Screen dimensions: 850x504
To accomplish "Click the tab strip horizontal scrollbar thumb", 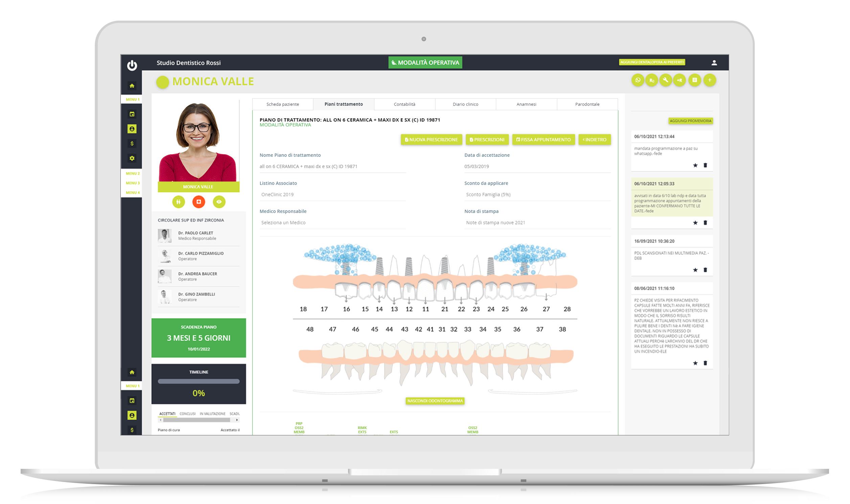I will pos(196,420).
